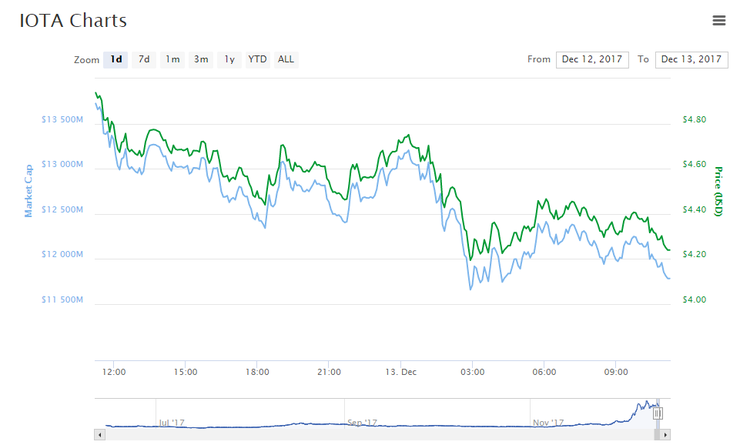750x445 pixels.
Task: Click the navigator scrollbar right arrow
Action: pyautogui.click(x=665, y=435)
